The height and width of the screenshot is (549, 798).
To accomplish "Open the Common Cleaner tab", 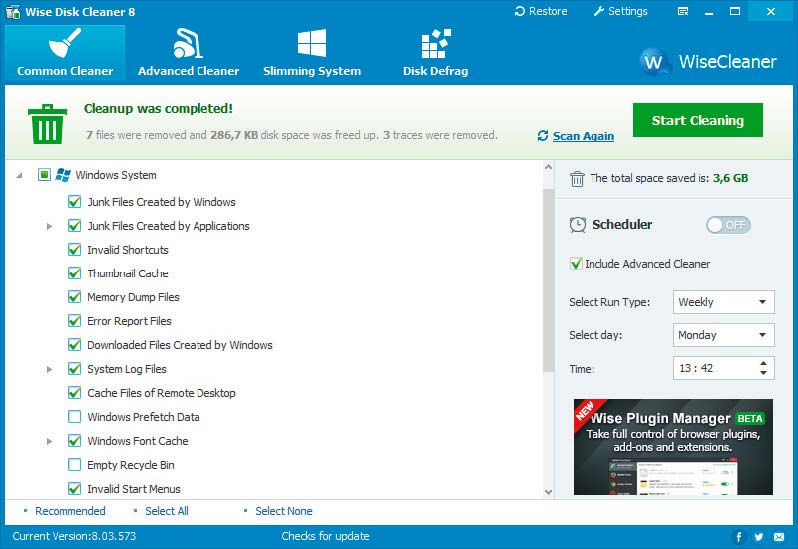I will point(65,53).
